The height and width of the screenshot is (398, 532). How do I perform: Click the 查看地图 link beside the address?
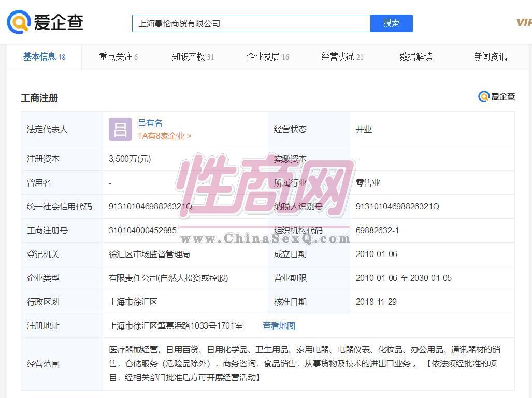[x=279, y=325]
